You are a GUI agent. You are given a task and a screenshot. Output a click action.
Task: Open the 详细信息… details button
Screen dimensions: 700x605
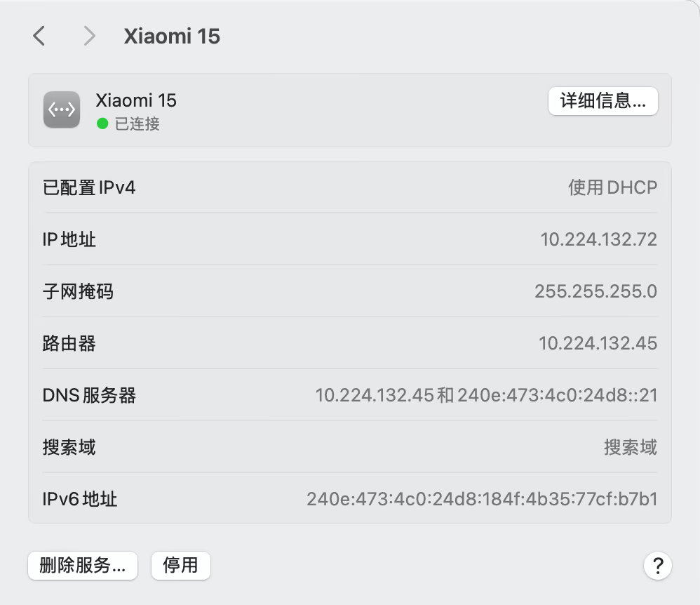(603, 101)
